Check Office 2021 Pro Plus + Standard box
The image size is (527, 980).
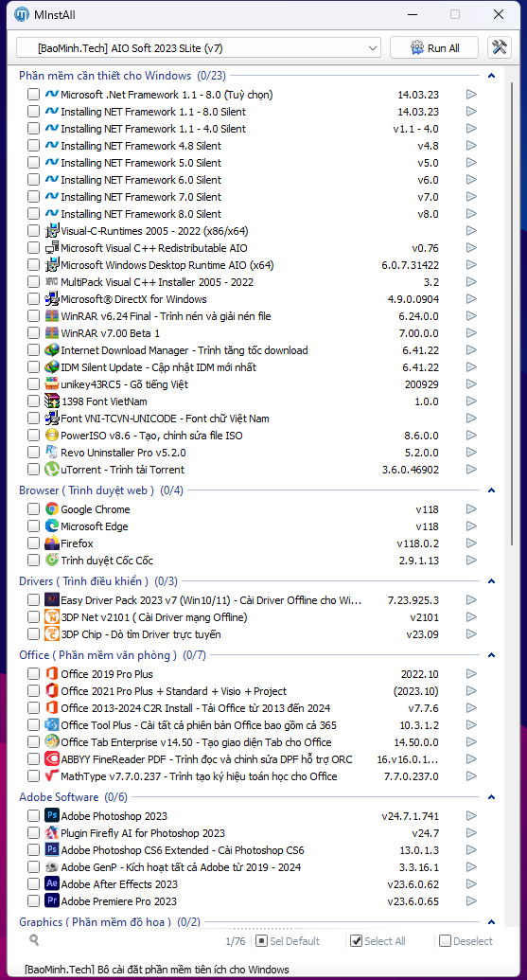(x=33, y=691)
